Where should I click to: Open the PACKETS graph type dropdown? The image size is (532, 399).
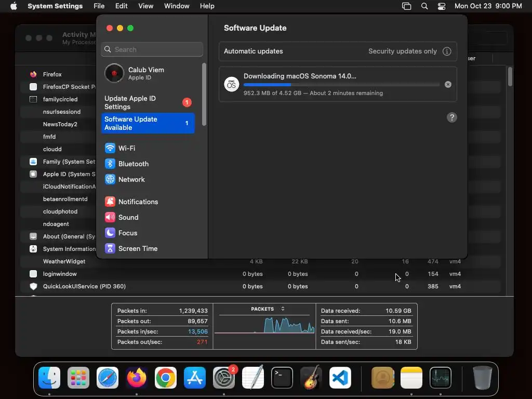click(x=268, y=309)
